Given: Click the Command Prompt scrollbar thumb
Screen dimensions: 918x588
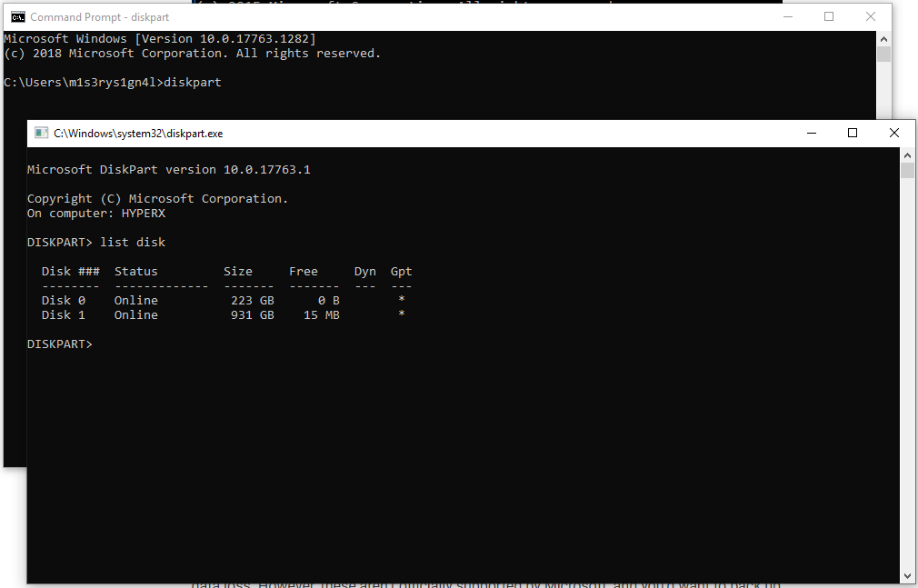Looking at the screenshot, I should (883, 55).
